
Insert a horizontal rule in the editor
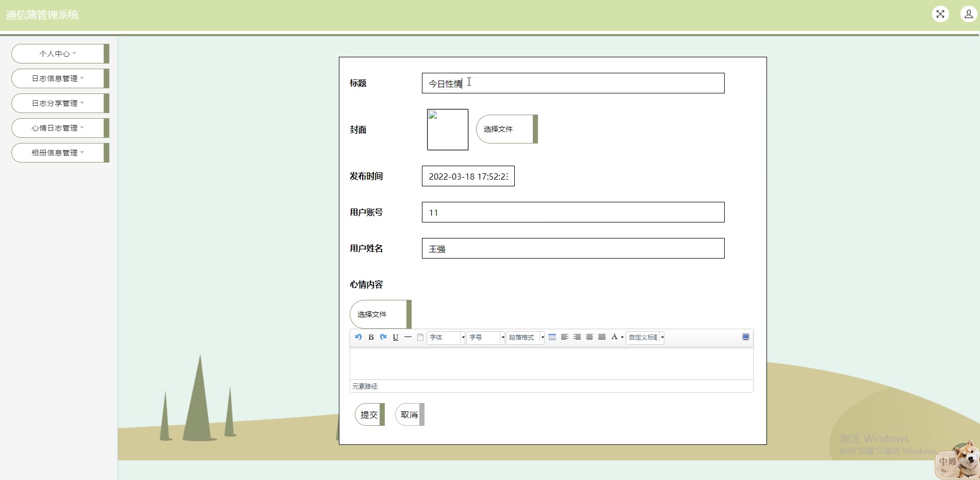[408, 337]
